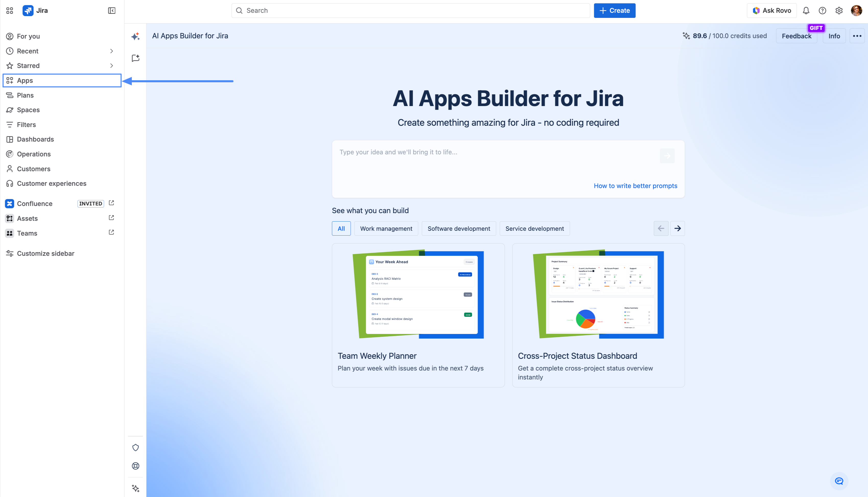Open the help question mark icon

pyautogui.click(x=822, y=10)
